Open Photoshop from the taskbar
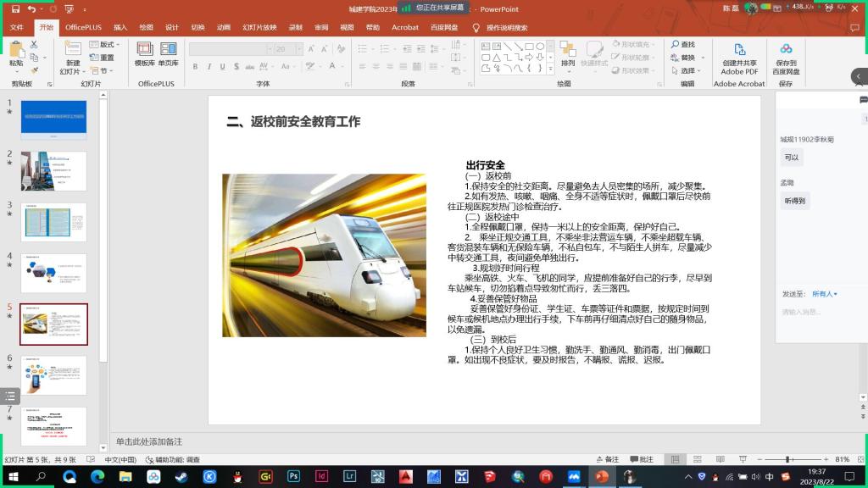The height and width of the screenshot is (488, 868). [293, 477]
